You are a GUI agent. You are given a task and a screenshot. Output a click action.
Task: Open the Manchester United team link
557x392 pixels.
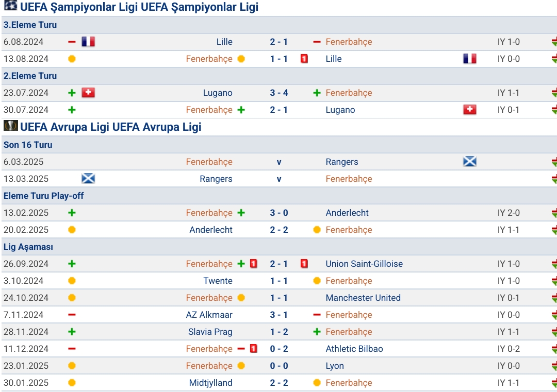(x=363, y=298)
